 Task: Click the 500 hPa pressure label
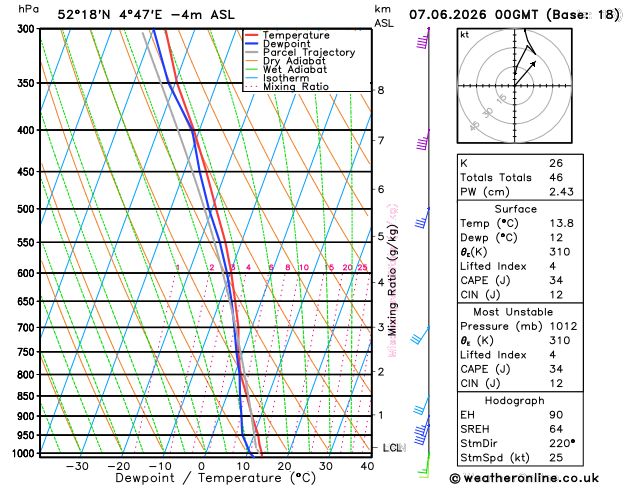[28, 209]
